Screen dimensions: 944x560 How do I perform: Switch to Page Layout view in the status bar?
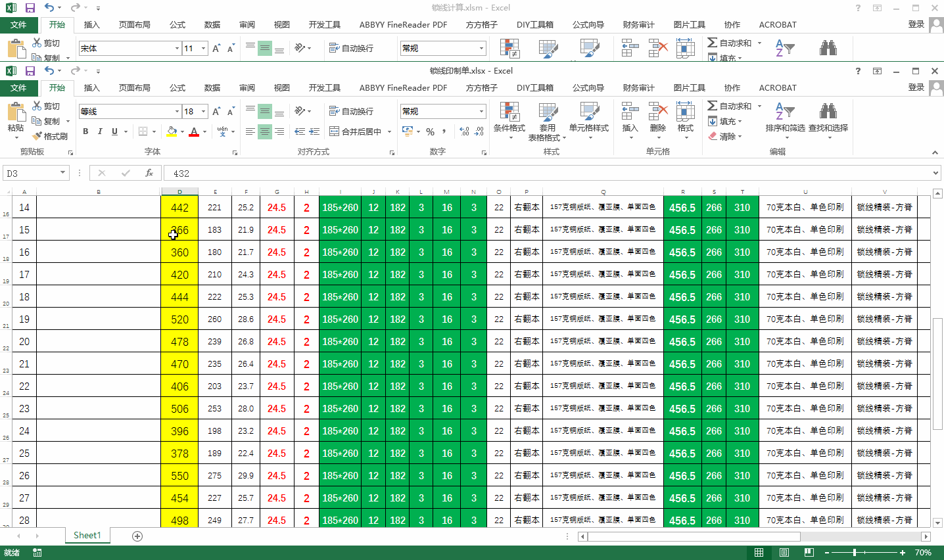click(x=784, y=553)
